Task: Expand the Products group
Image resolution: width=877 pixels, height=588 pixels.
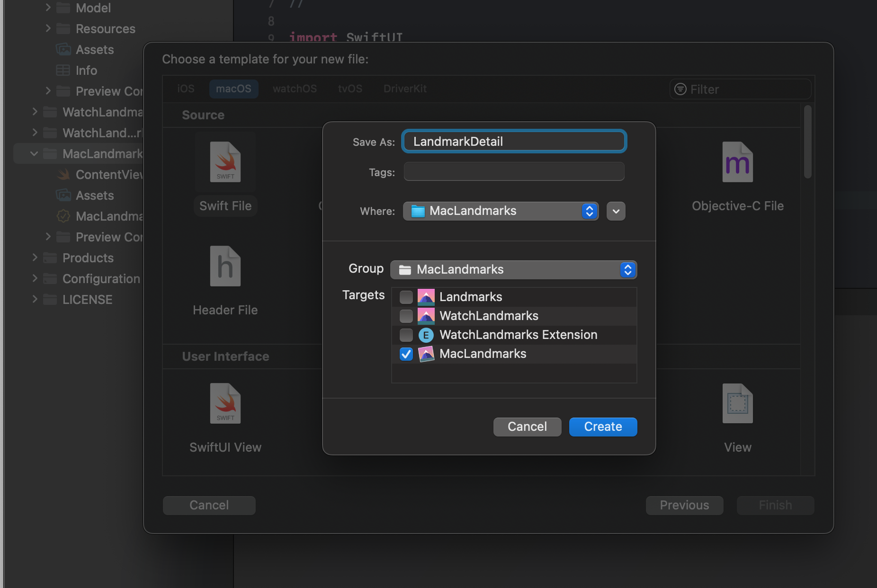Action: 35,258
